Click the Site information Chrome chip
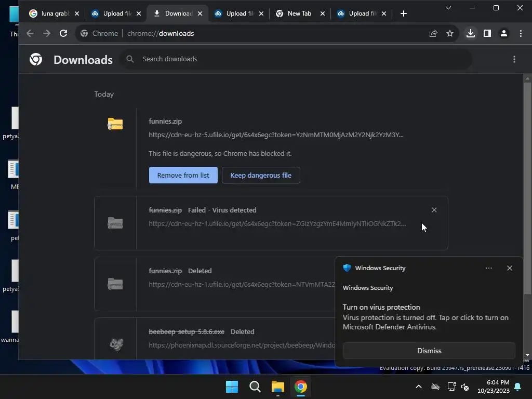 coord(99,33)
